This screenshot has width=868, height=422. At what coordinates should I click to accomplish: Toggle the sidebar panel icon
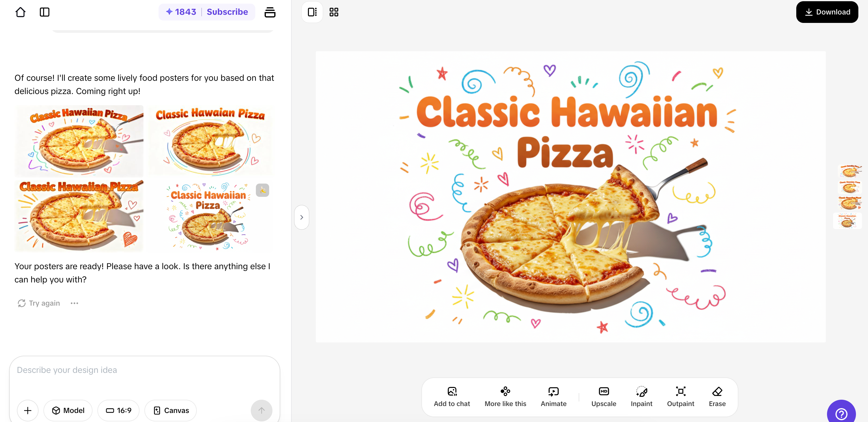pyautogui.click(x=45, y=12)
